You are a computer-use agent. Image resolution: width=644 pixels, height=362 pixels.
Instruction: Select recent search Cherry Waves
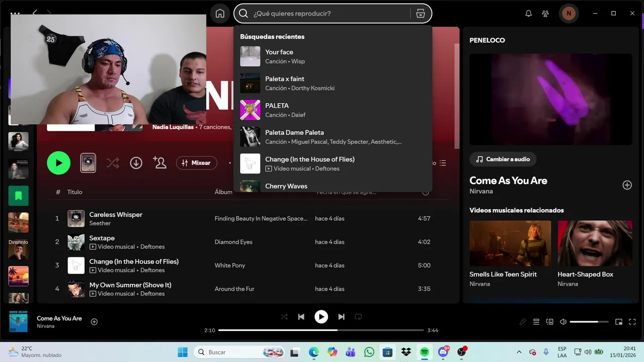click(x=333, y=186)
